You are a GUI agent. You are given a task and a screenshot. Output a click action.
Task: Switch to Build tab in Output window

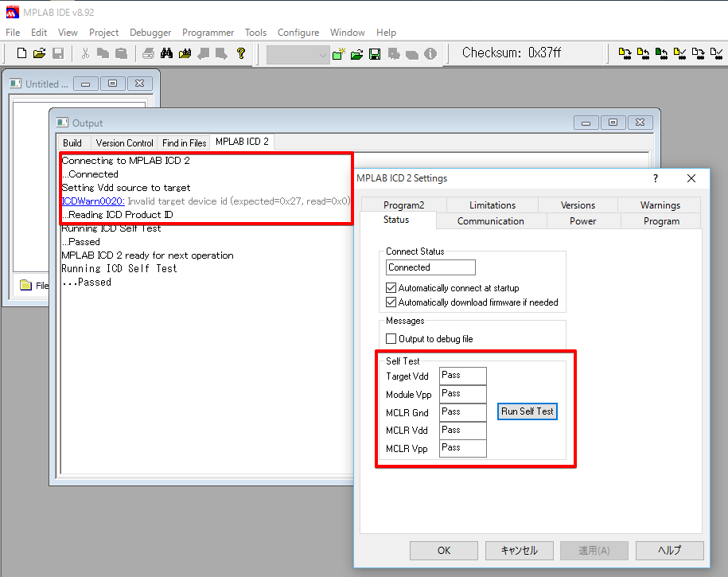(x=72, y=143)
